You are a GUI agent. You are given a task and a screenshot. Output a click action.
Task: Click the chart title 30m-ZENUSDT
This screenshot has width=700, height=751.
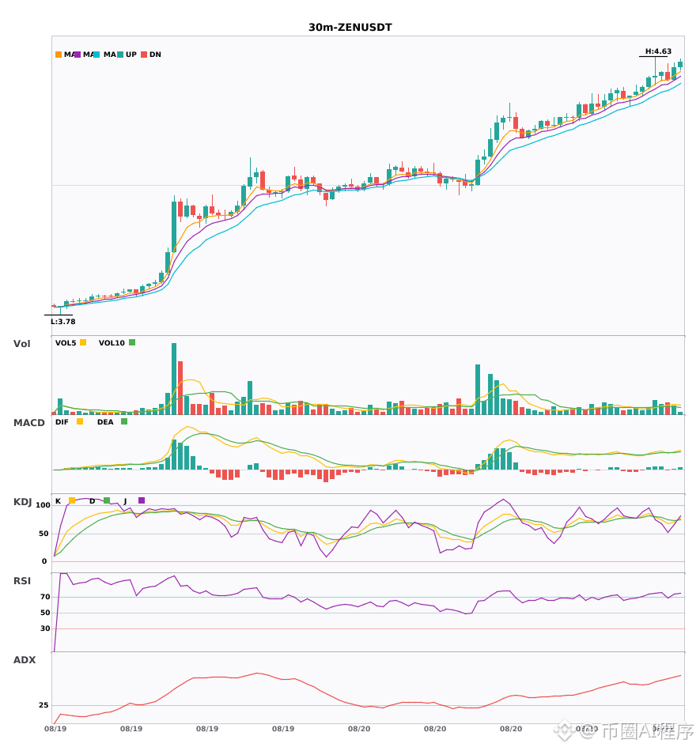[x=350, y=28]
